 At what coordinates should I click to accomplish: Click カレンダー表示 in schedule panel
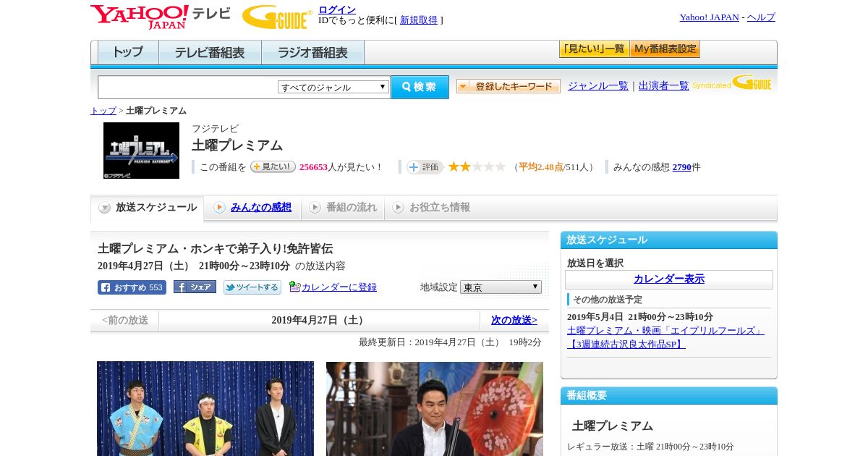[669, 279]
